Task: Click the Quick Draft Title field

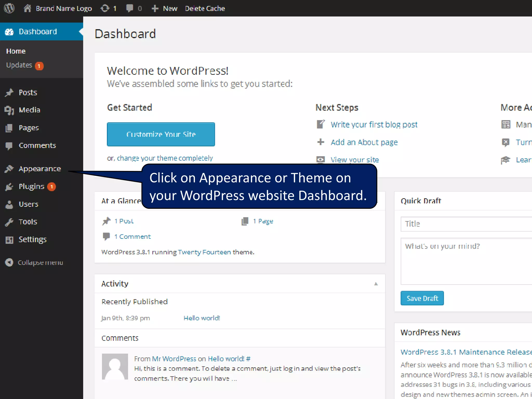Action: 466,224
